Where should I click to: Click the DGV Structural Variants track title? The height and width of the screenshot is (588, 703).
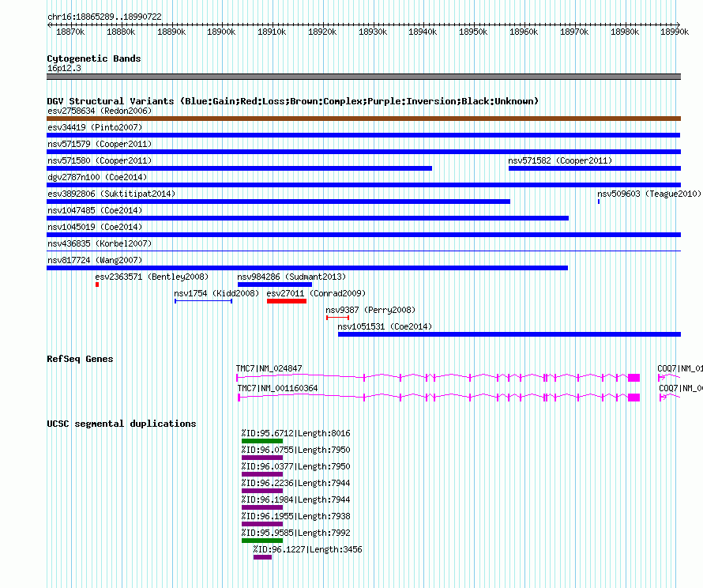(x=293, y=101)
